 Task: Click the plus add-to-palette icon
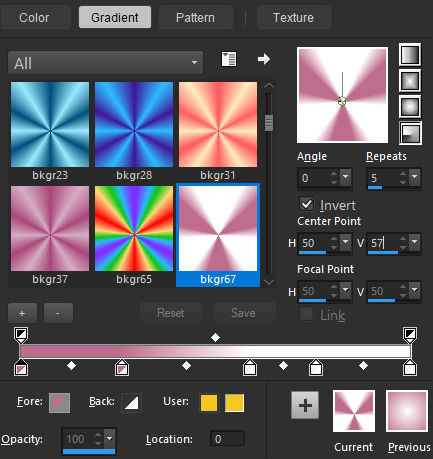tap(305, 405)
